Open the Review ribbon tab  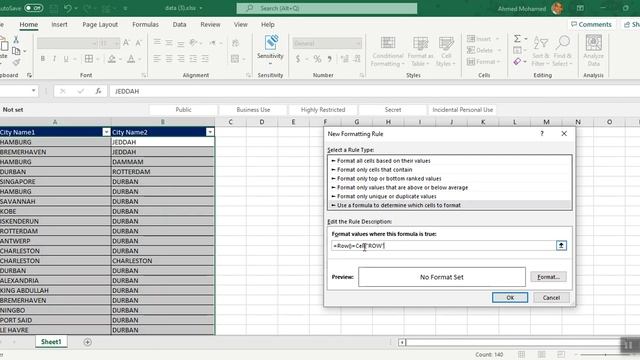coord(210,24)
